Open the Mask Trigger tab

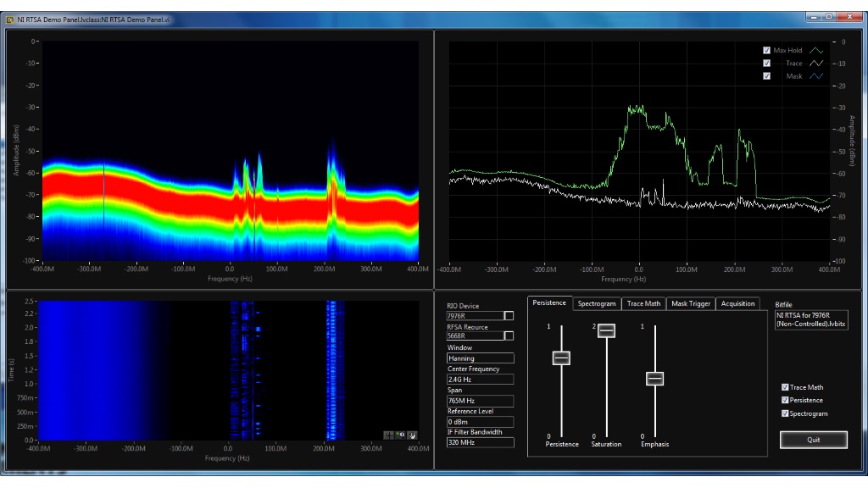pyautogui.click(x=691, y=304)
